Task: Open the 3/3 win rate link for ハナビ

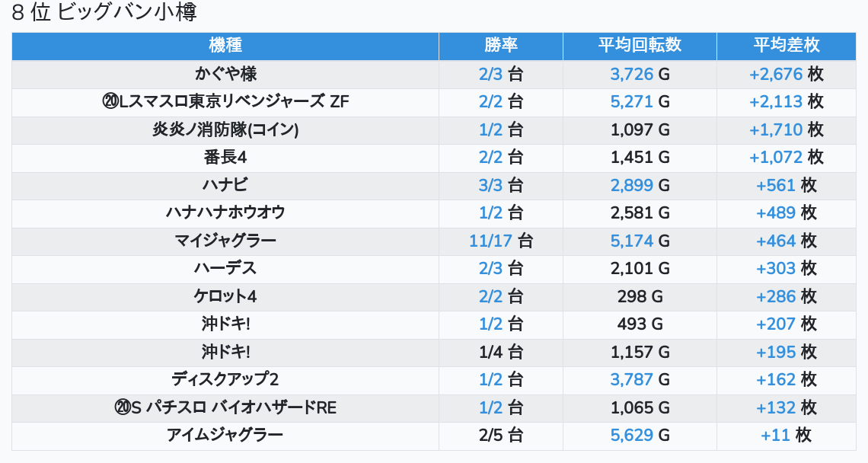Action: [491, 185]
